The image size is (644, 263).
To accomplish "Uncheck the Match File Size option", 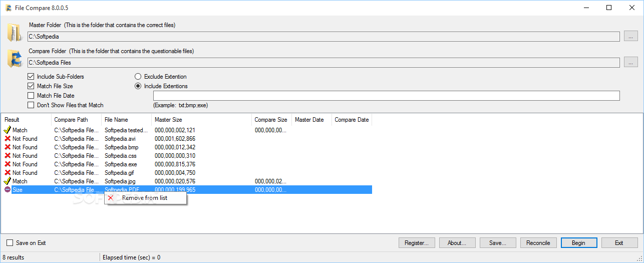I will (31, 86).
